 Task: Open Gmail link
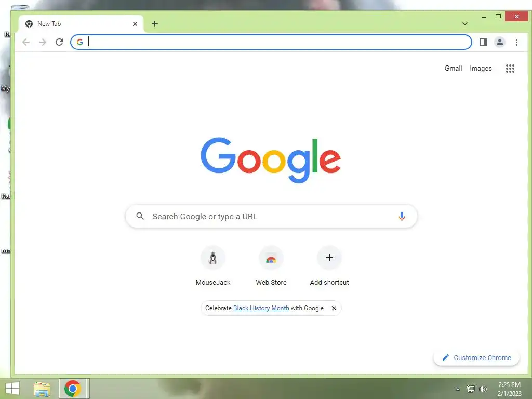(x=453, y=68)
